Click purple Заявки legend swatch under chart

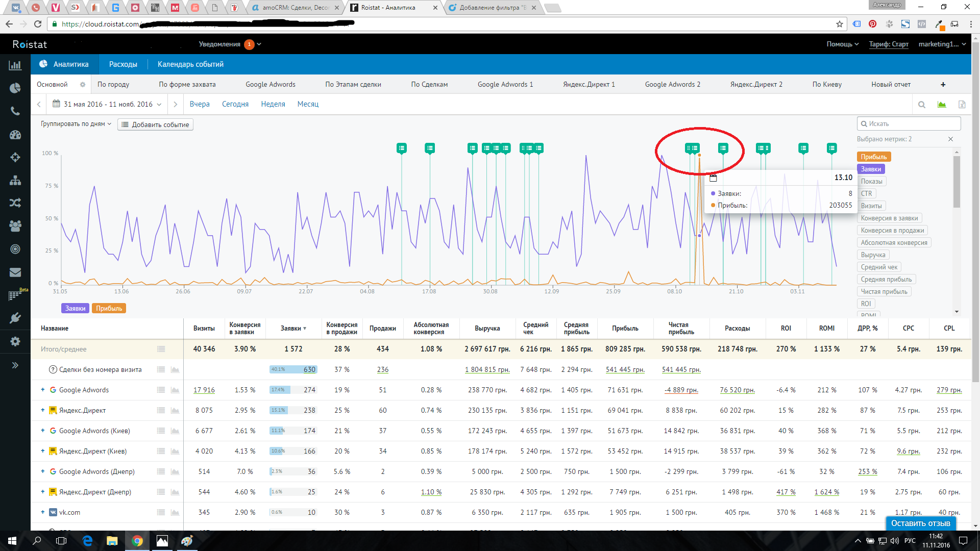pos(75,309)
